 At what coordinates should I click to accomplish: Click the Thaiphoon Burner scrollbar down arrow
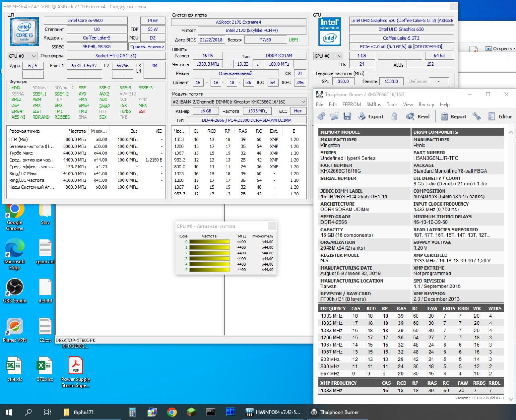coord(511,399)
